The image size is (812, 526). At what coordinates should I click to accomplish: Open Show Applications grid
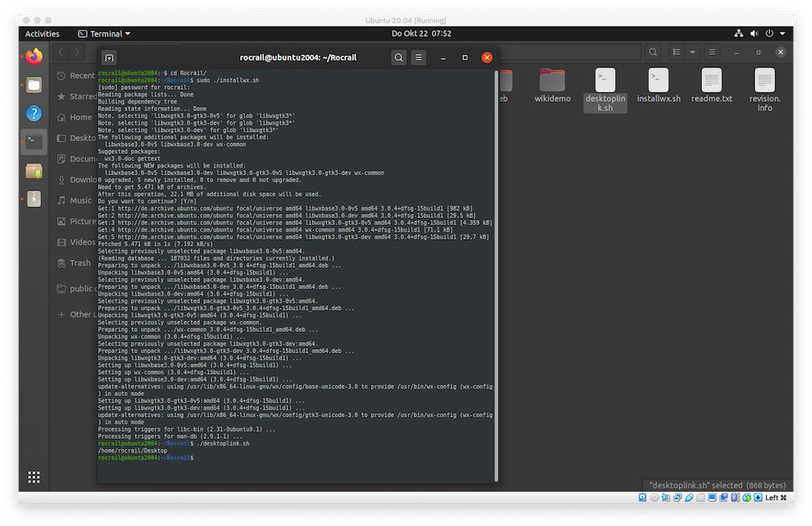click(x=33, y=476)
